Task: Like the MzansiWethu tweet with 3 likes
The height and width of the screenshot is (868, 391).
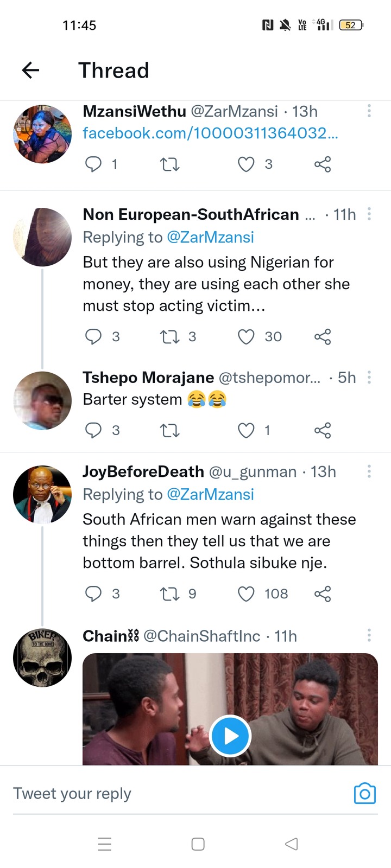Action: click(246, 164)
